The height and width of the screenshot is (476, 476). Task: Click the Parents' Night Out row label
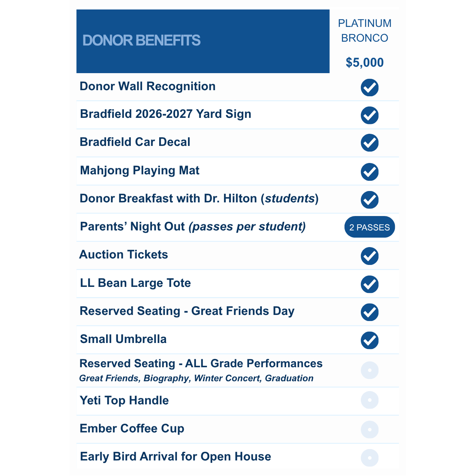pos(193,227)
